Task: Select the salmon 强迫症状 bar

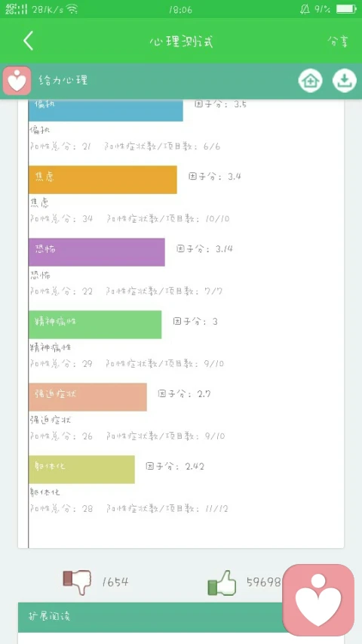Action: (87, 397)
